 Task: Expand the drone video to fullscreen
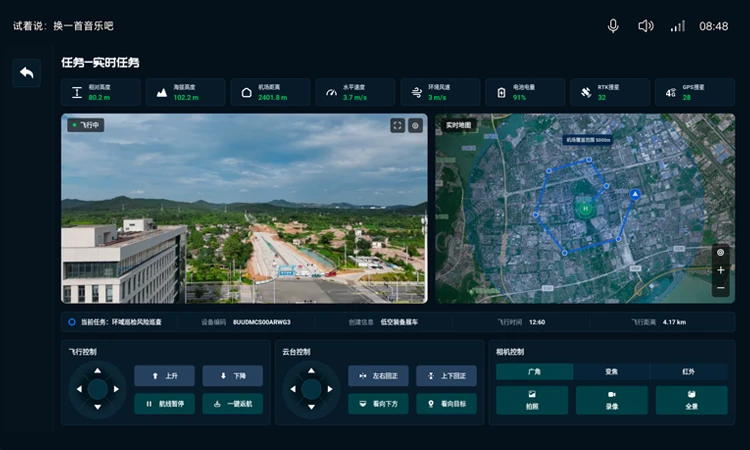click(397, 125)
